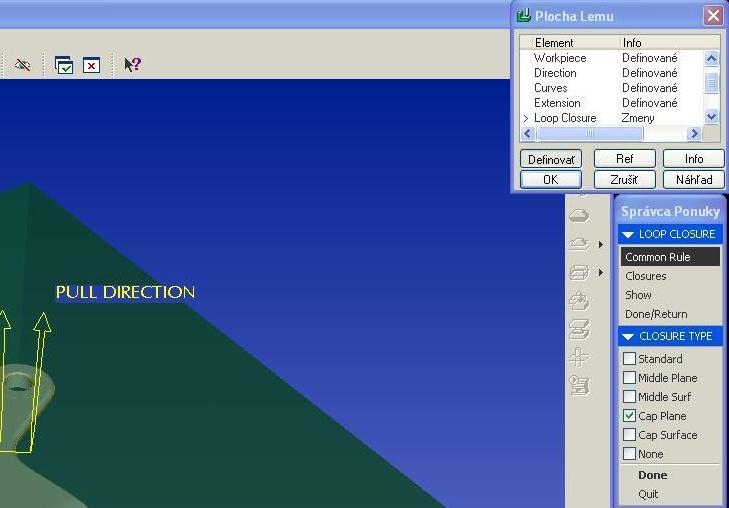Close the Plocha Lemu dialog
Screen dimensions: 729x508
713,16
